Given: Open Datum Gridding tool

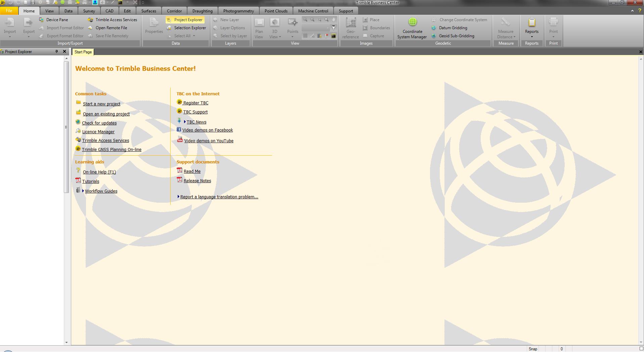Looking at the screenshot, I should (449, 28).
